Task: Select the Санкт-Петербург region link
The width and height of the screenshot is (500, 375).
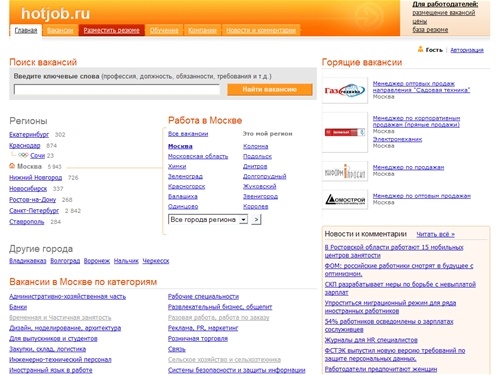Action: click(x=34, y=210)
